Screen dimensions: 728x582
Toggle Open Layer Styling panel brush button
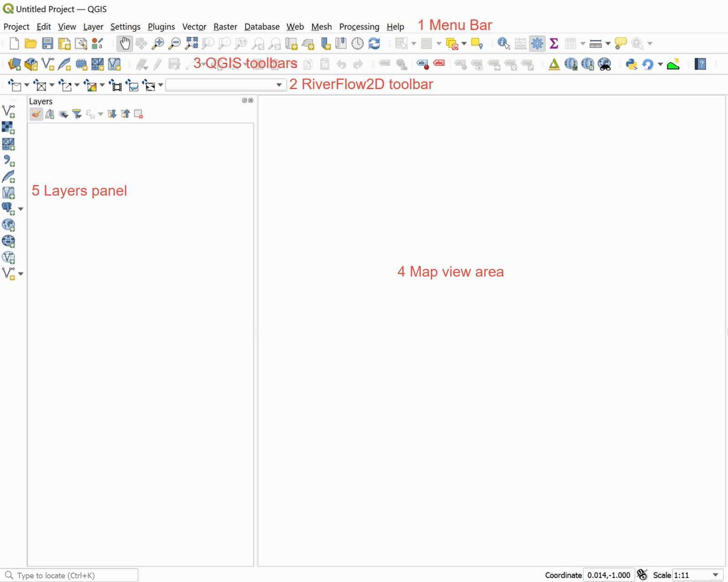36,114
